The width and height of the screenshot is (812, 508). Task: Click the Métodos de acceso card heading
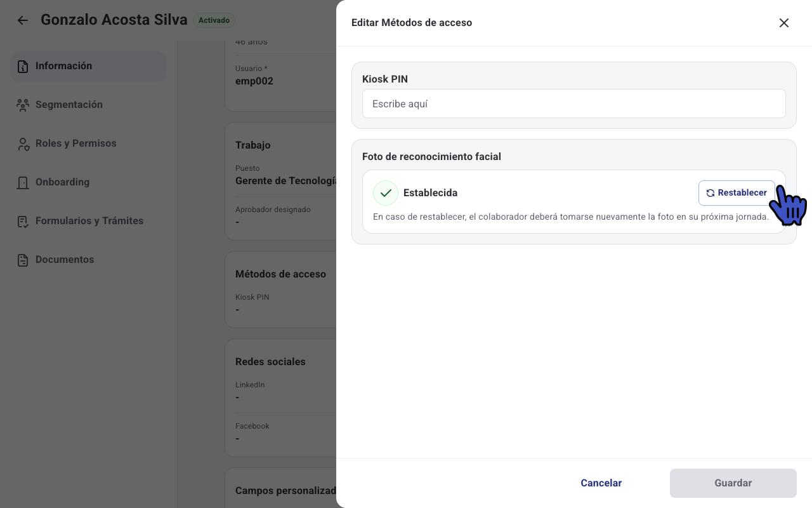pos(280,274)
